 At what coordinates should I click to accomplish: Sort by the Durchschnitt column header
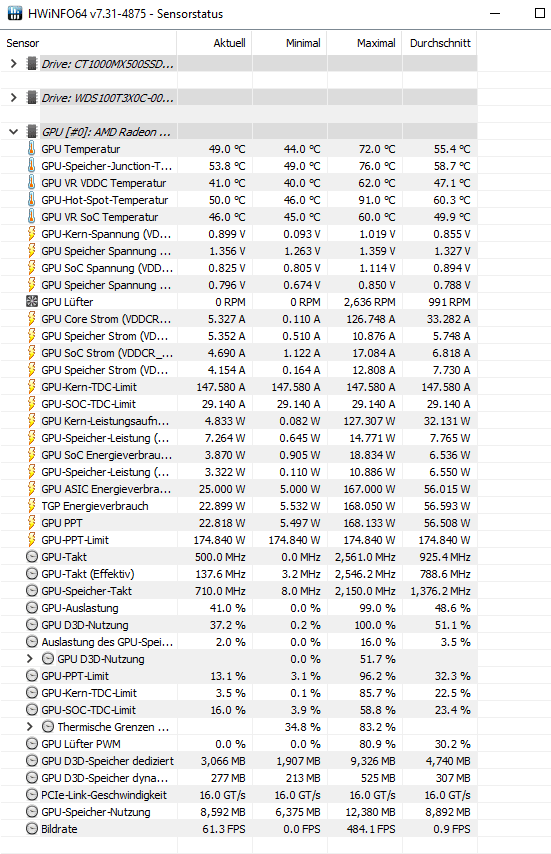click(x=439, y=43)
